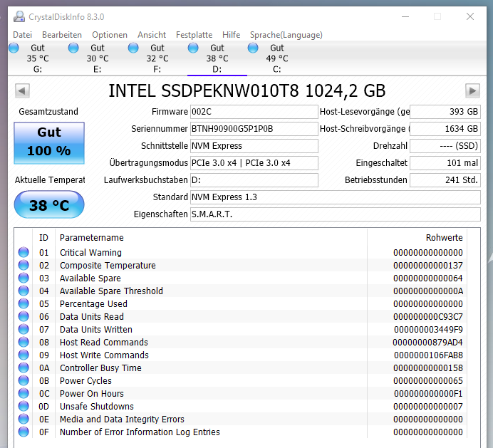
Task: Select drive G: tab at 35 °C
Action: coord(38,58)
